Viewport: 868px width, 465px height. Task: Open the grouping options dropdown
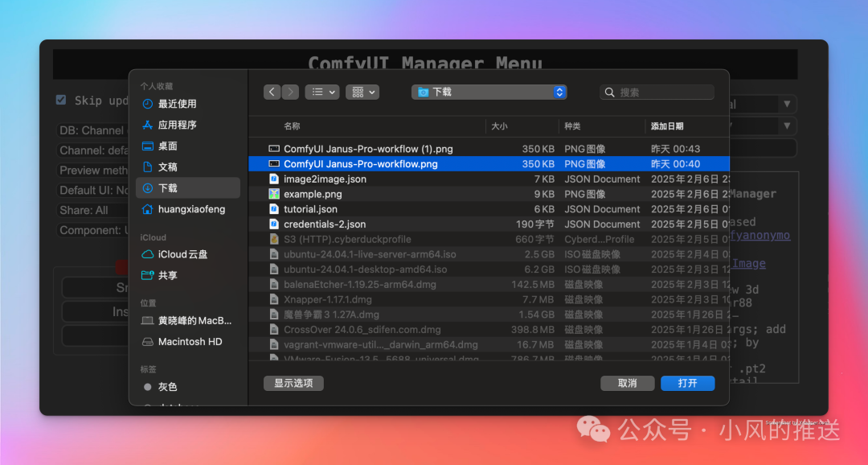click(362, 92)
